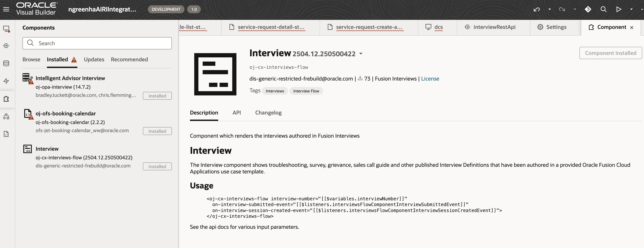Click the Interviews tag
644x248 pixels.
tap(275, 91)
